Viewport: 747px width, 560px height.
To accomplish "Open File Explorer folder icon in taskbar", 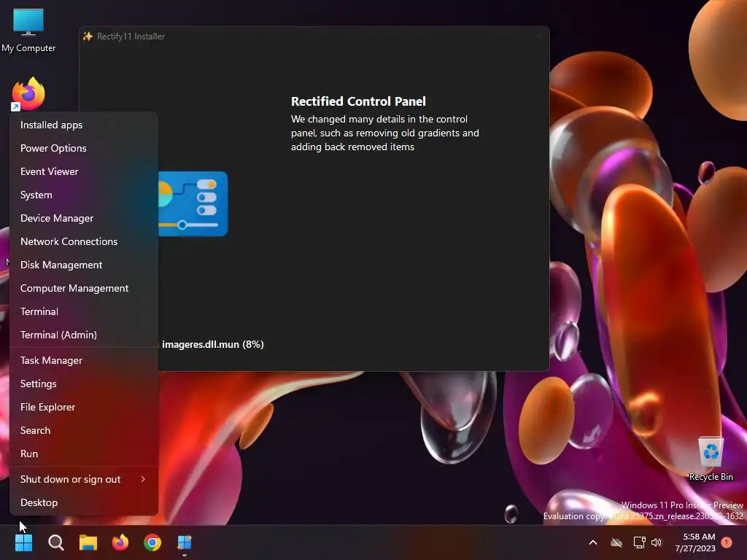I will [x=88, y=542].
